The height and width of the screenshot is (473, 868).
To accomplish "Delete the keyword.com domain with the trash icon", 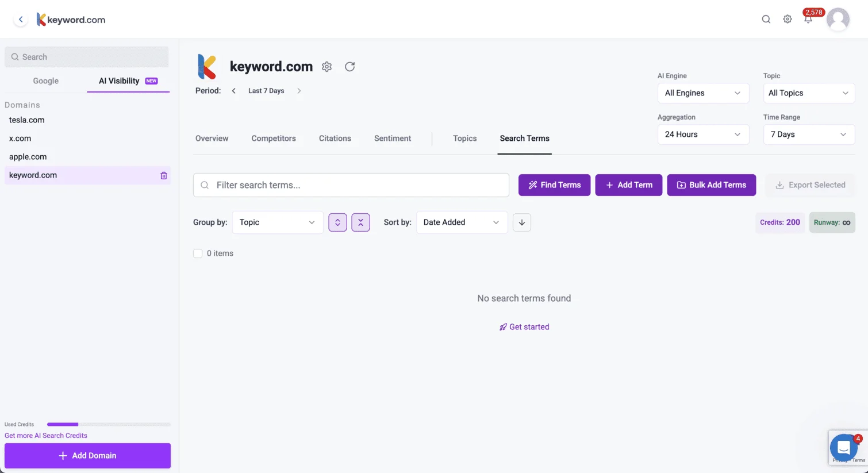I will point(164,175).
